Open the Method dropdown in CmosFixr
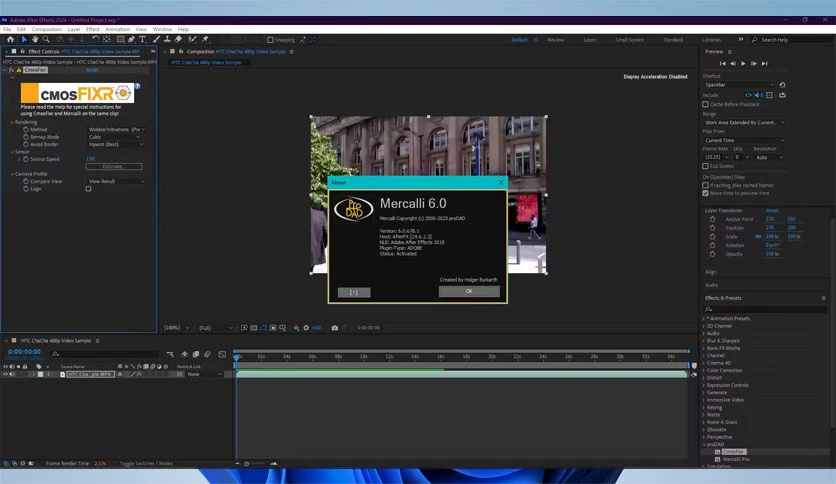 pos(116,130)
